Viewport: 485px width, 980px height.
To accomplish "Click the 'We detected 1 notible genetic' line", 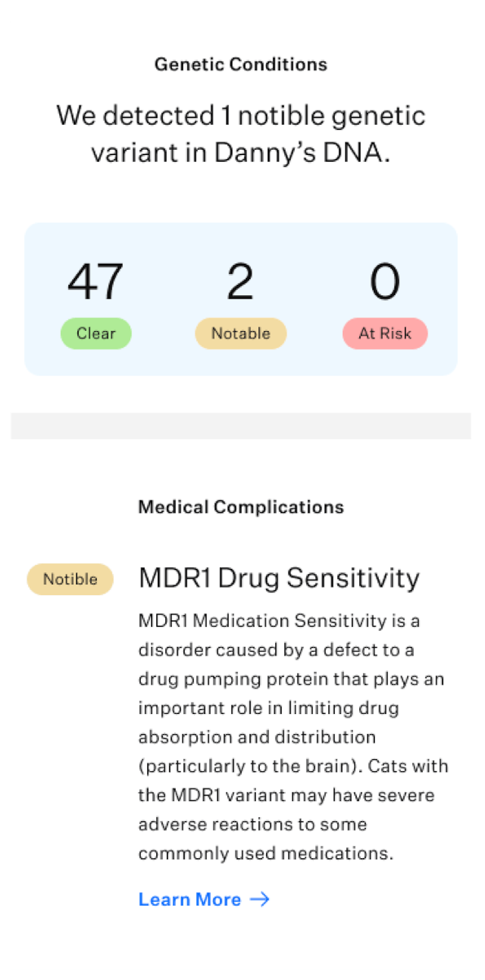I will (241, 115).
